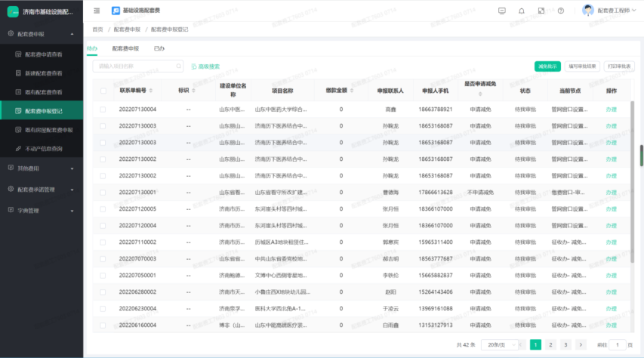
Task: Click 办理 link for applicant 高鑫
Action: 611,110
